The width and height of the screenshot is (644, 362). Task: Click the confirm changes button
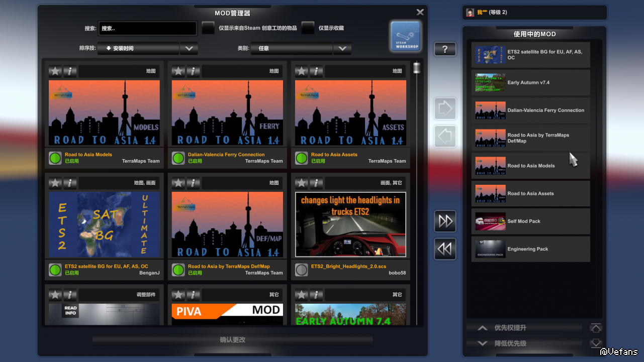tap(232, 340)
